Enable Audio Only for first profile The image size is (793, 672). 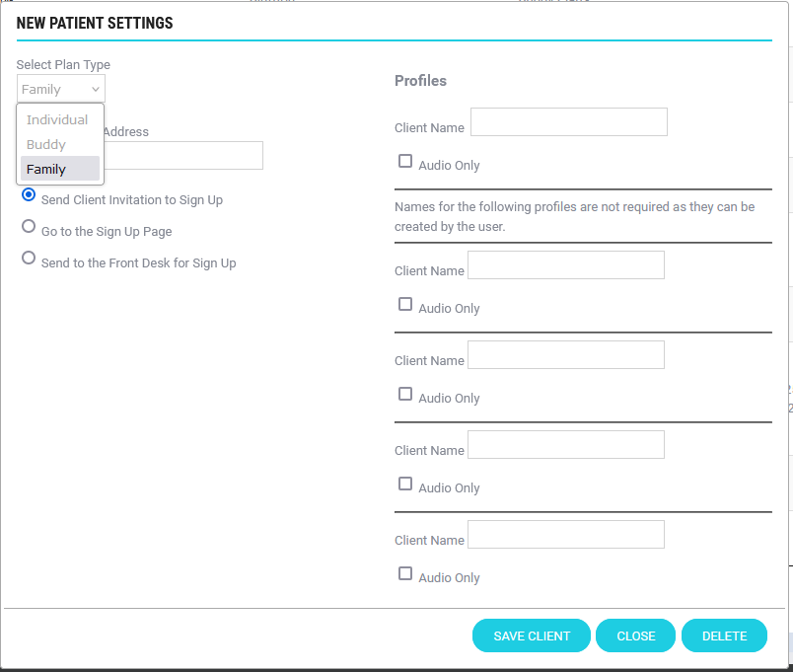pyautogui.click(x=405, y=161)
